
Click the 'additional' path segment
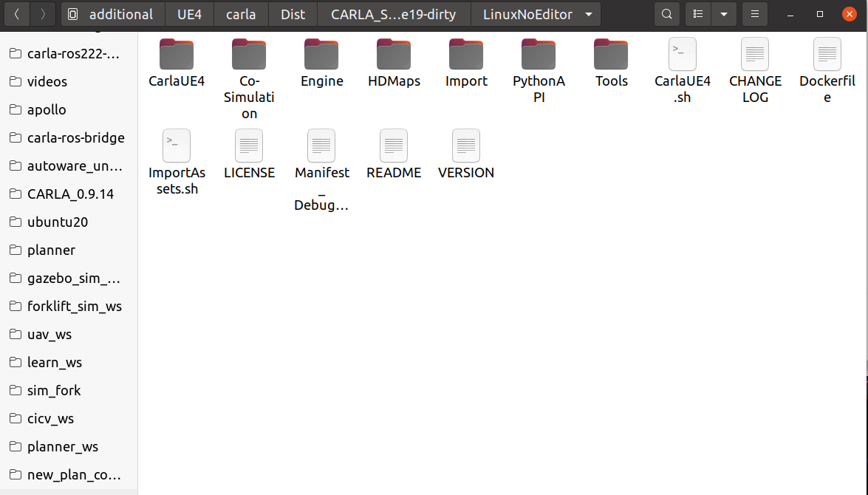pos(113,14)
